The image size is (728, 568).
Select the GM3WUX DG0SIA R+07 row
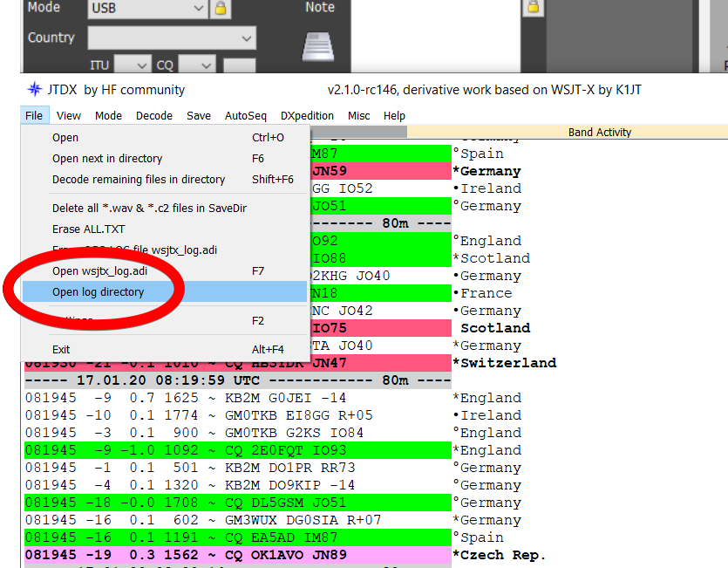pos(238,520)
